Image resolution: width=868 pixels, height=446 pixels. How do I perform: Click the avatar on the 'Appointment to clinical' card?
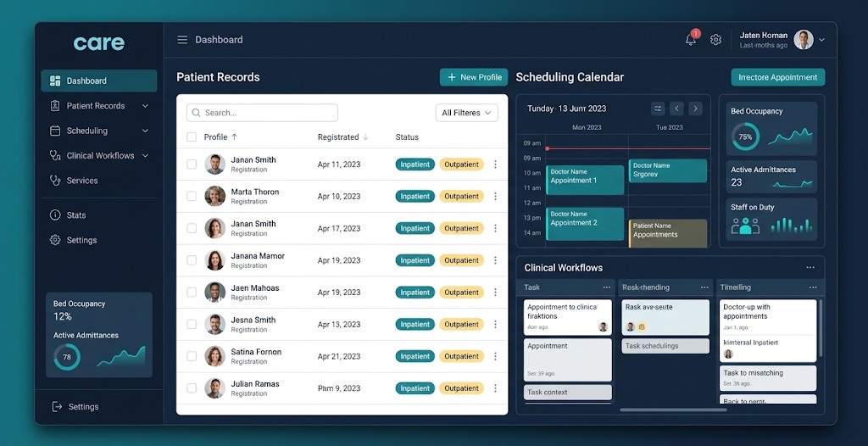coord(604,327)
